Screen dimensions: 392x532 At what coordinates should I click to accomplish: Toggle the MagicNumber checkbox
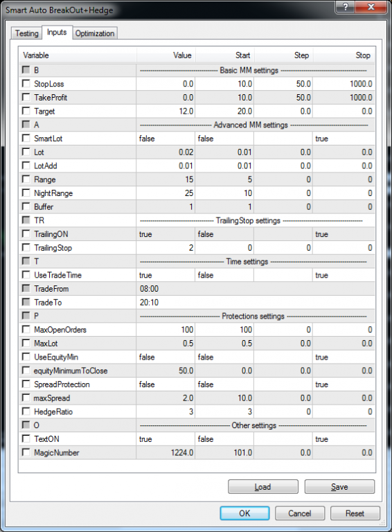pos(26,452)
